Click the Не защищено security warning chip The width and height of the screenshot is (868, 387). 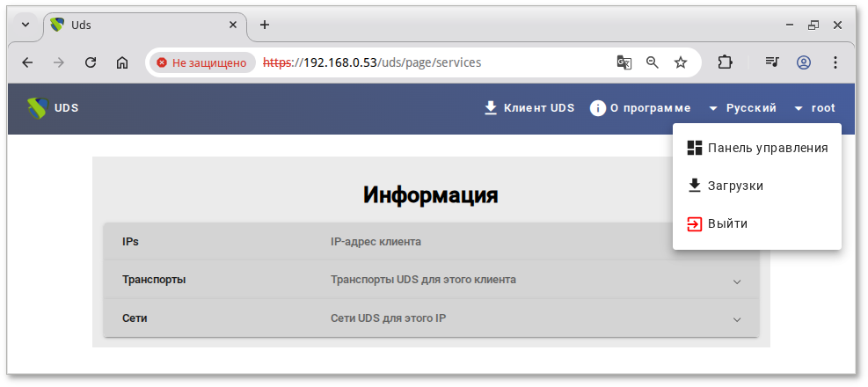point(201,62)
